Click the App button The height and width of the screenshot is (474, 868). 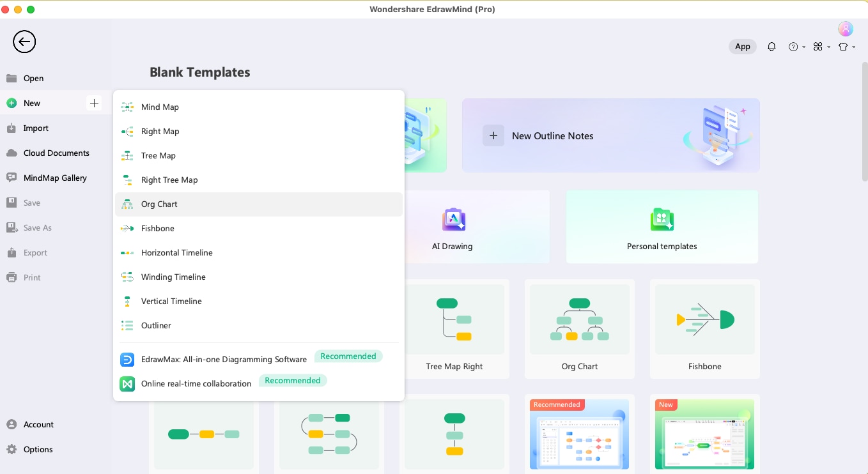click(x=743, y=47)
